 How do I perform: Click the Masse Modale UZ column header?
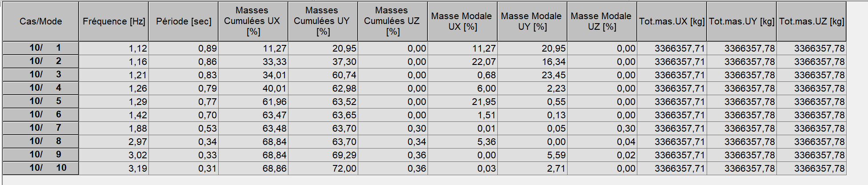pyautogui.click(x=602, y=21)
